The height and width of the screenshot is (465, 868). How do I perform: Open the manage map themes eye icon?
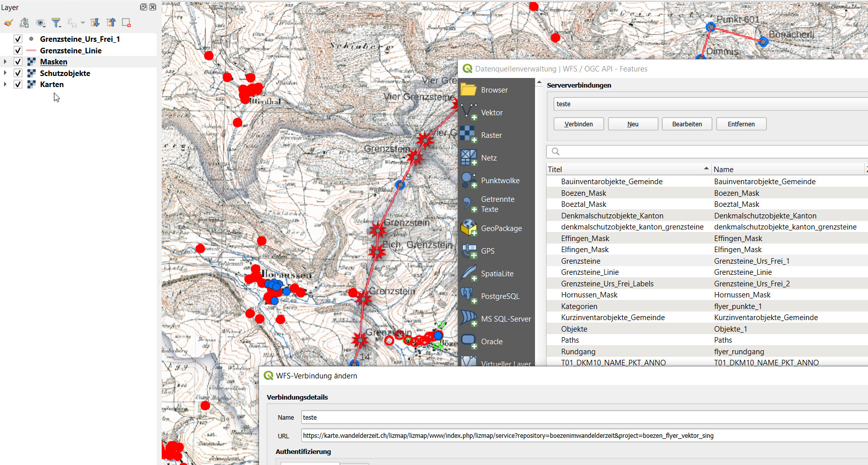[40, 23]
